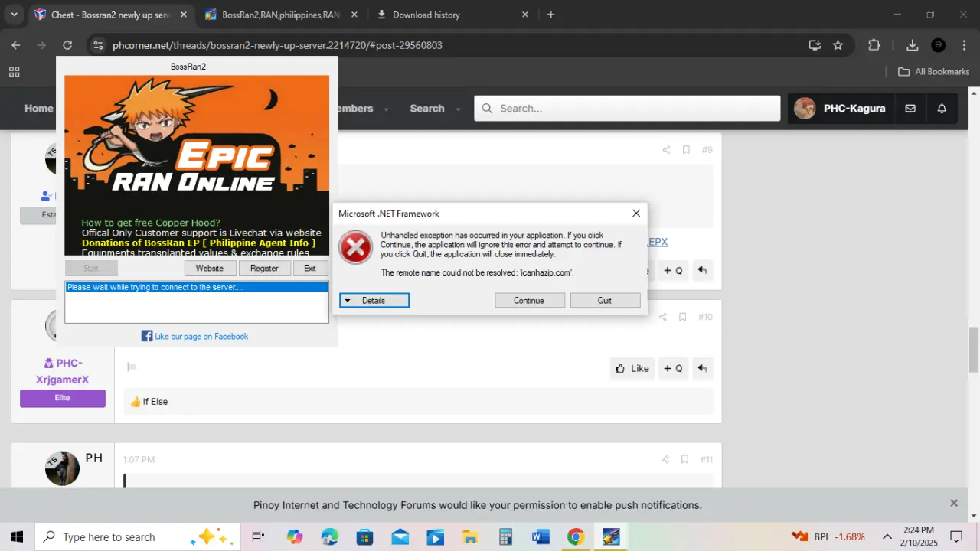
Task: Quote post #9 with +Q
Action: [x=673, y=270]
